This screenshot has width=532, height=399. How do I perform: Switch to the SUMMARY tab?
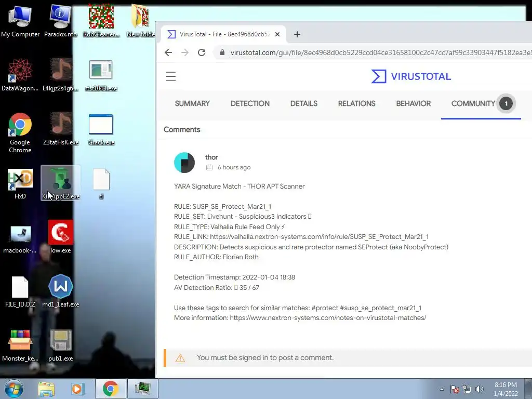coord(192,103)
